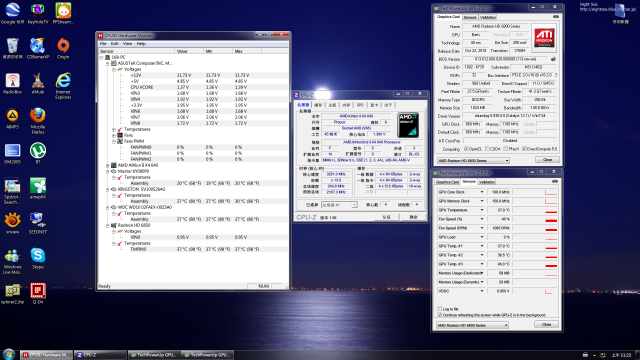640x360 pixels.
Task: Switch to the Graphics Card tab in the Sensors window
Action: [x=447, y=182]
